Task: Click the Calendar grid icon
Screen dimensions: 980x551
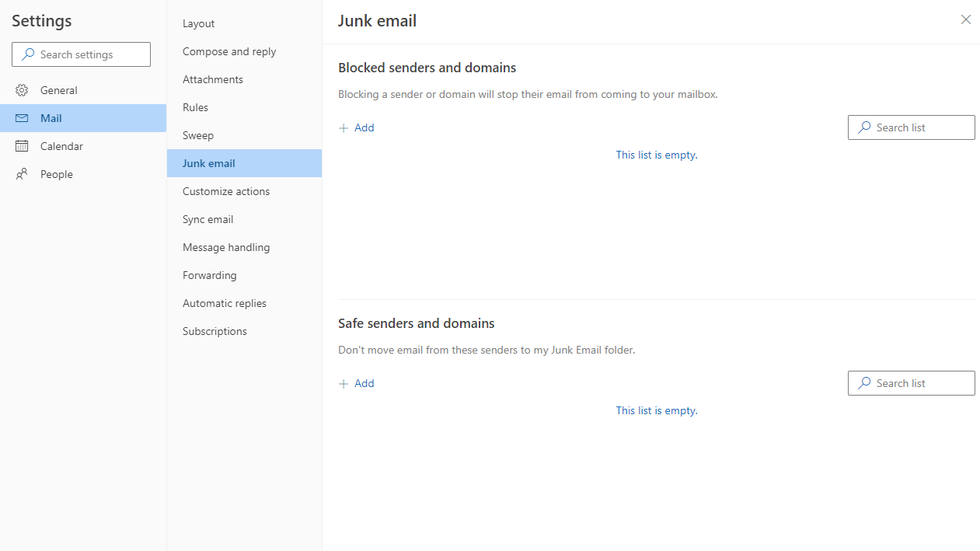Action: 22,146
